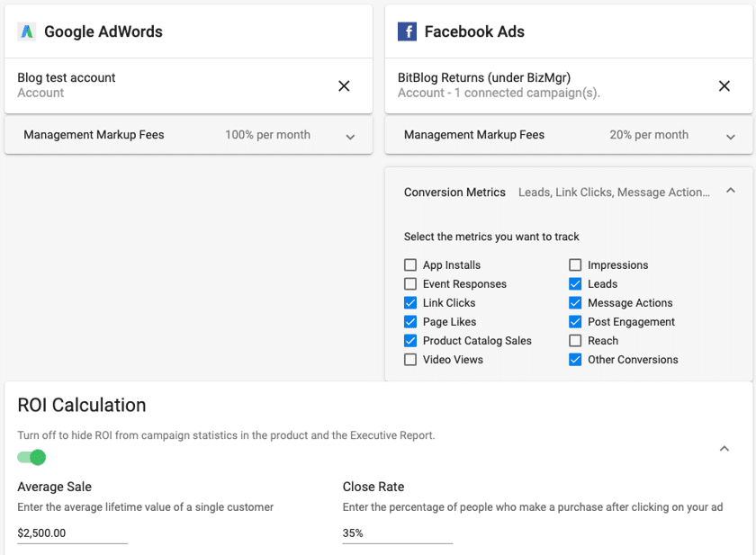Uncheck the Leads checkbox

[575, 284]
